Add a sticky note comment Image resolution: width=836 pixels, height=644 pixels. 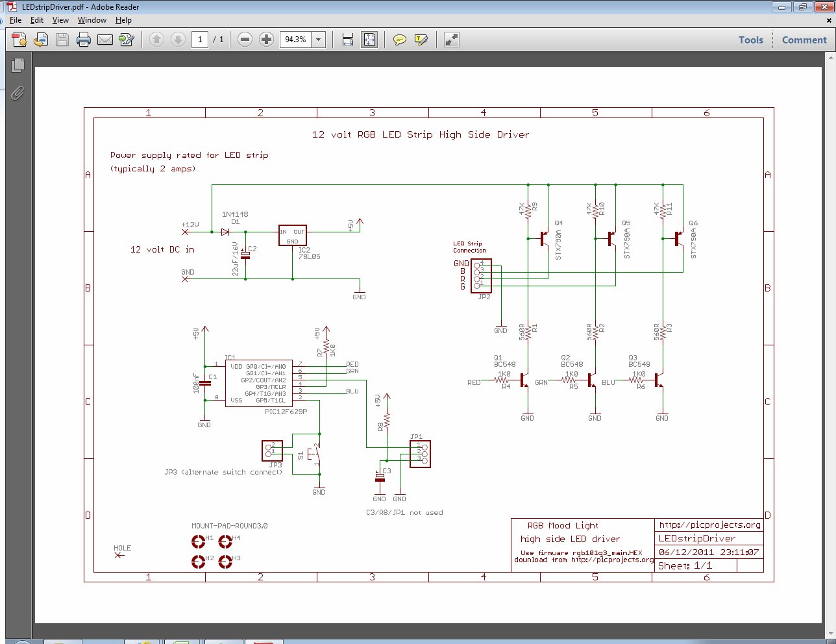point(400,40)
